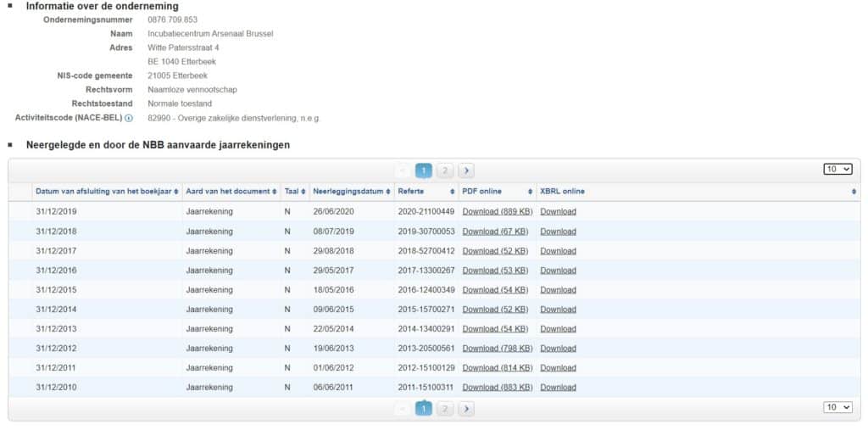This screenshot has height=430, width=868.
Task: Open rows-per-page dropdown above the table
Action: [x=837, y=169]
